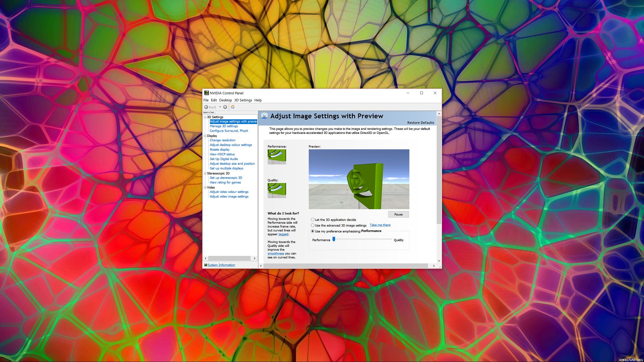
Task: Open the System Information link
Action: 221,265
